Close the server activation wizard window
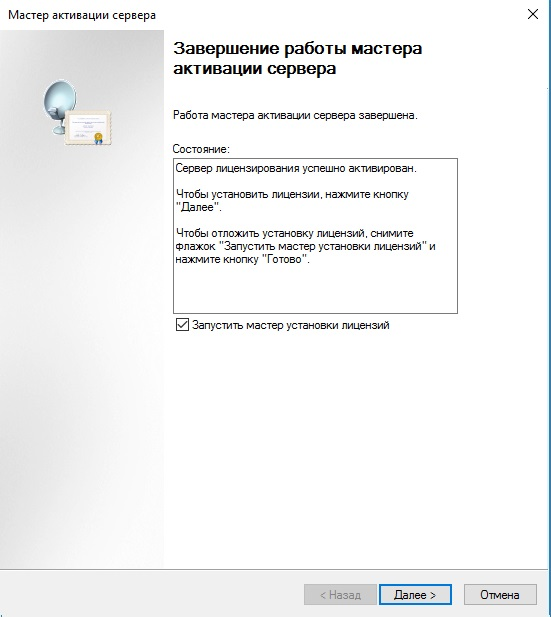The width and height of the screenshot is (551, 617). tap(533, 15)
